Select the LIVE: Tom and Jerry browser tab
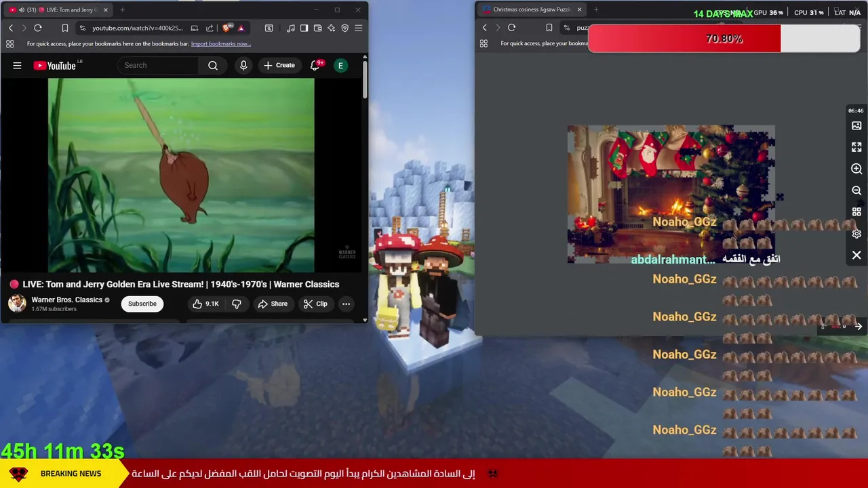This screenshot has width=868, height=488. point(58,9)
